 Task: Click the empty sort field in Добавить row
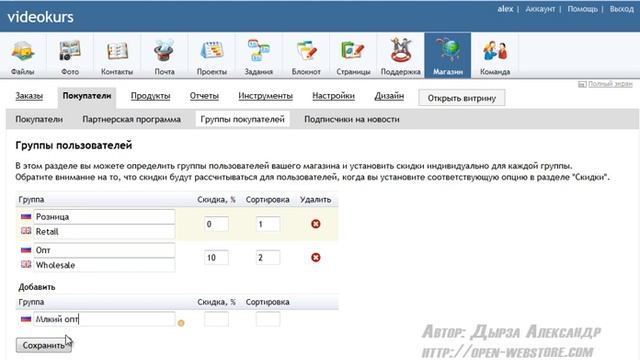tap(268, 319)
